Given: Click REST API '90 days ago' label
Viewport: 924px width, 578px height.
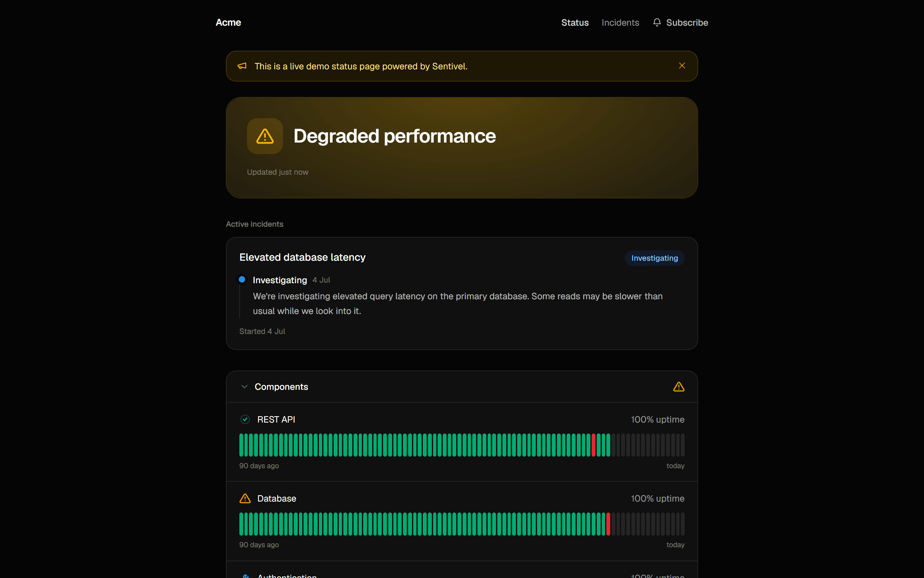Looking at the screenshot, I should [259, 466].
